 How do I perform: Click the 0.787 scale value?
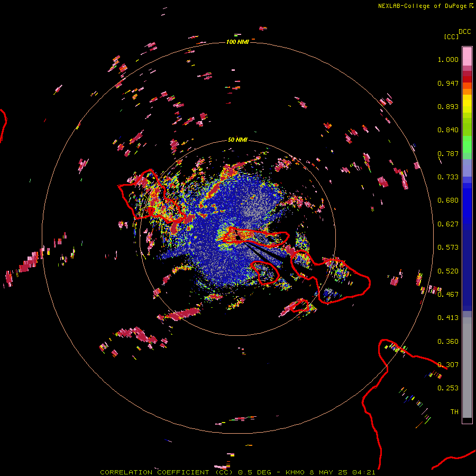coord(448,153)
